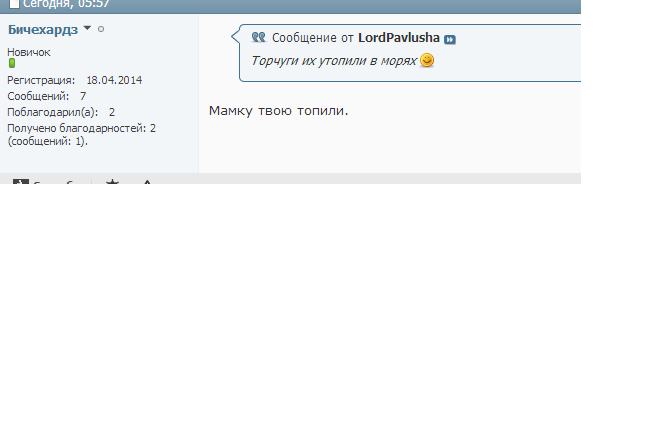Click the smiley emoji in the quote
Screen dimensions: 650x444
[x=427, y=61]
